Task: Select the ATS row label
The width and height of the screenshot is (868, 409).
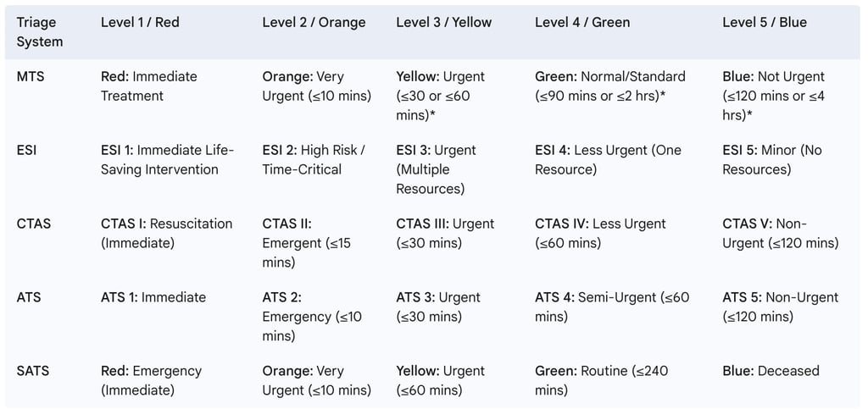Action: click(29, 297)
